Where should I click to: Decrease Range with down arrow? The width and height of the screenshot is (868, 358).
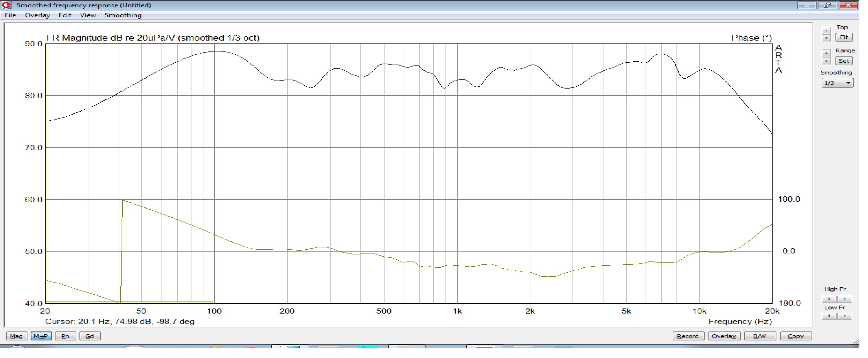tap(826, 61)
